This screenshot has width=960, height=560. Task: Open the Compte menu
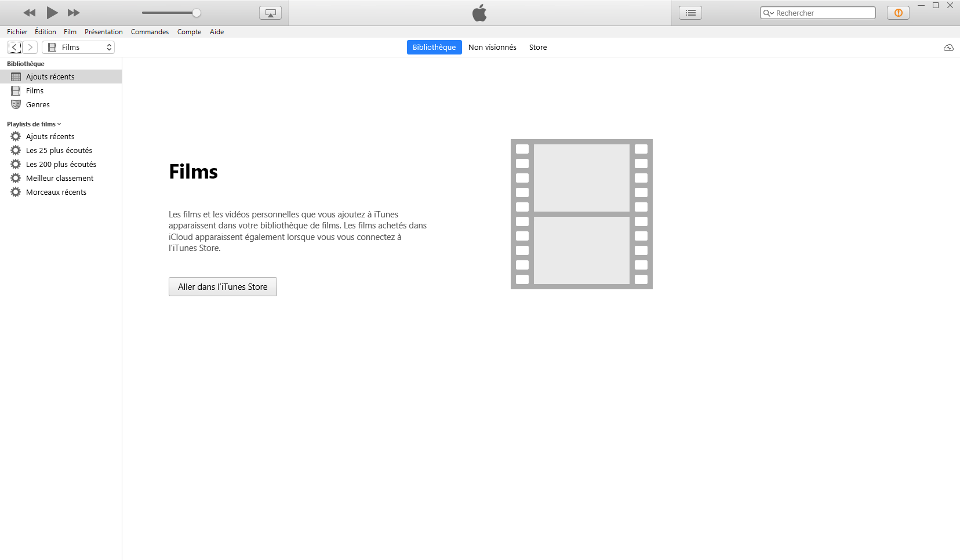(189, 32)
